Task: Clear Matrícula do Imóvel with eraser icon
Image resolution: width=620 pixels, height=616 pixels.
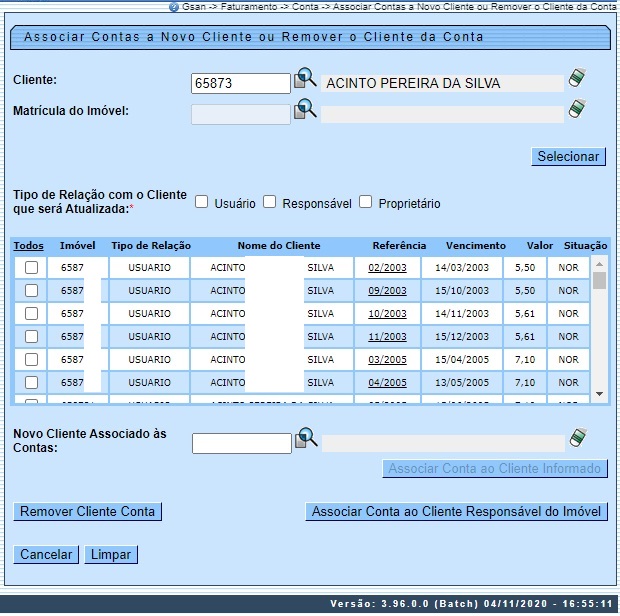Action: click(x=576, y=109)
